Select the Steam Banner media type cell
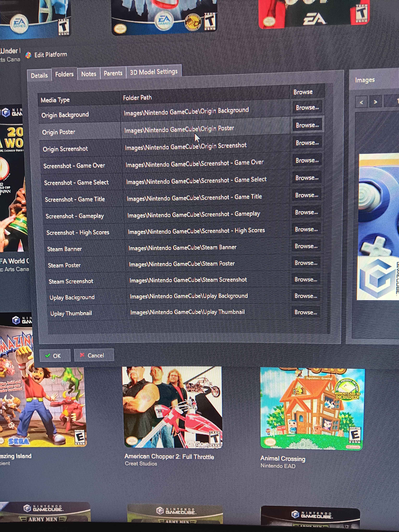This screenshot has height=532, width=399. pyautogui.click(x=85, y=249)
